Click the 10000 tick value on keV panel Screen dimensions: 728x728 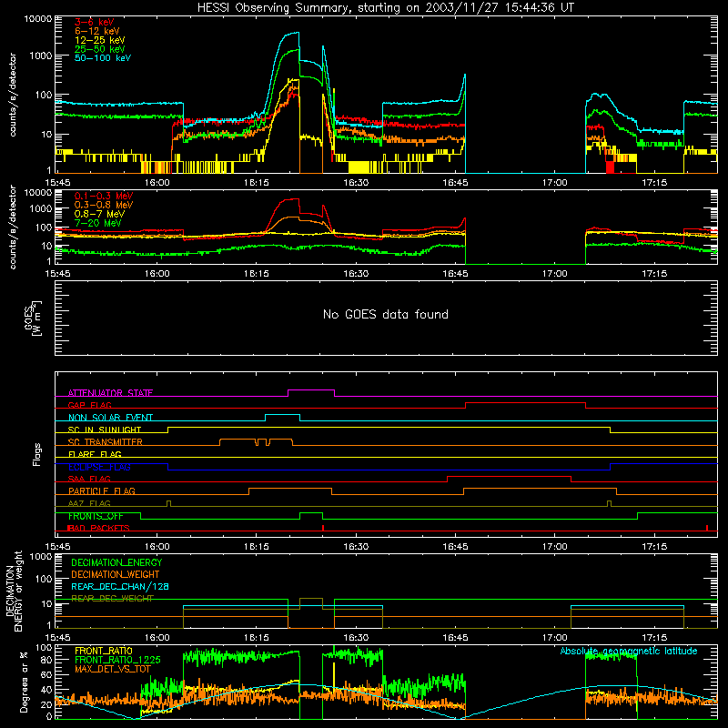coord(38,19)
